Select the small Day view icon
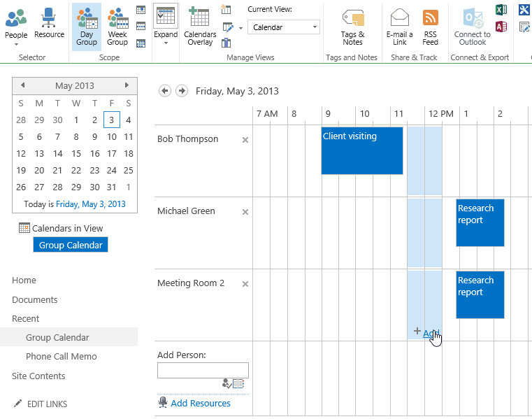532x419 pixels. coord(141,10)
